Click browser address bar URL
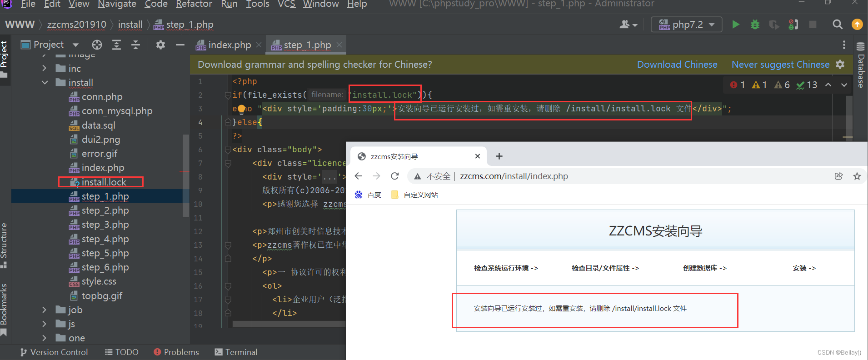 point(514,176)
